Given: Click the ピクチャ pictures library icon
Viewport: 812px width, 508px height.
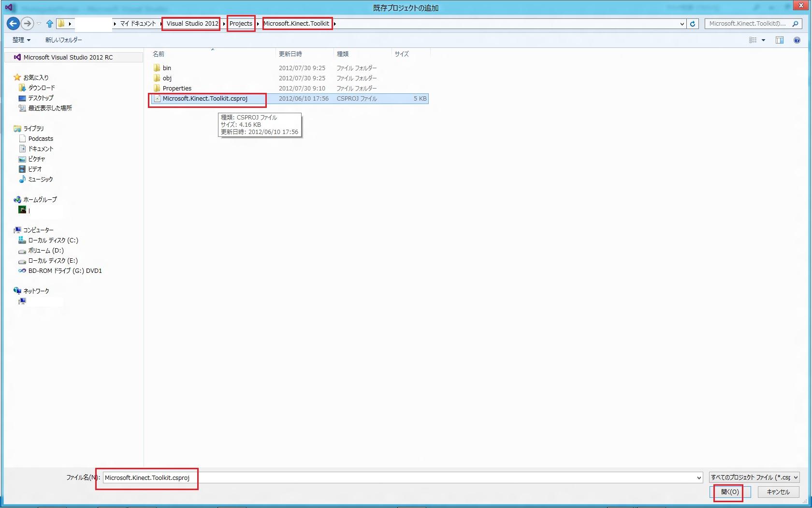Looking at the screenshot, I should point(22,159).
